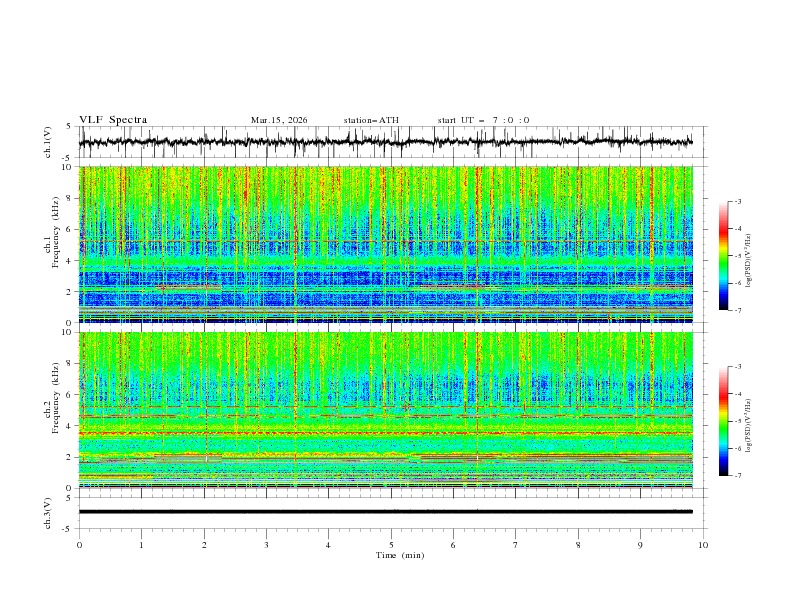Screen dimensions: 792x612
Task: Click the date 'Mar.15, 2026'
Action: (x=279, y=120)
